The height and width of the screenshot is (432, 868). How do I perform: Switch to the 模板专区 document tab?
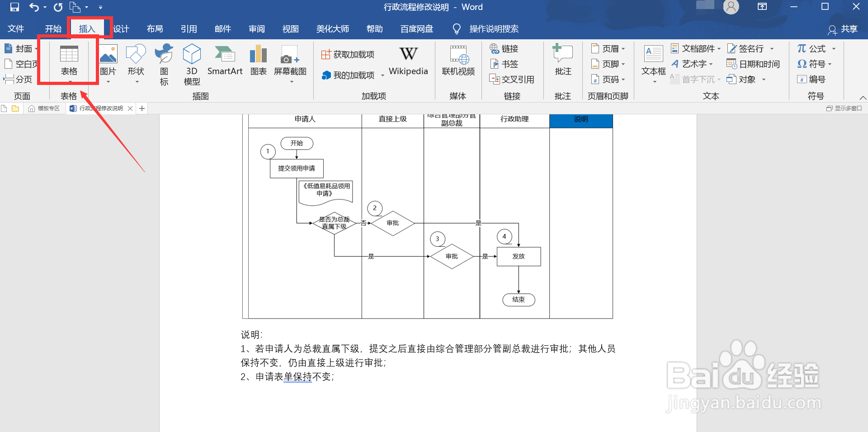pyautogui.click(x=47, y=108)
